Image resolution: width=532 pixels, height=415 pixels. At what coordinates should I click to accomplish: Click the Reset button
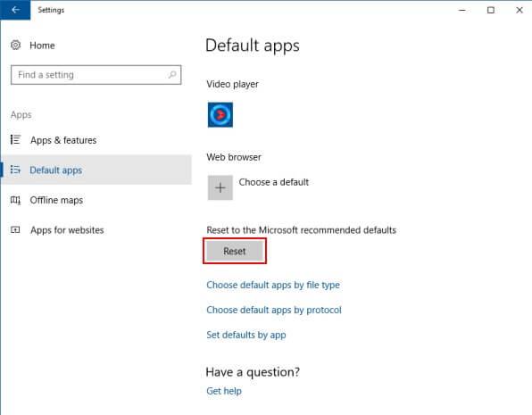(235, 251)
